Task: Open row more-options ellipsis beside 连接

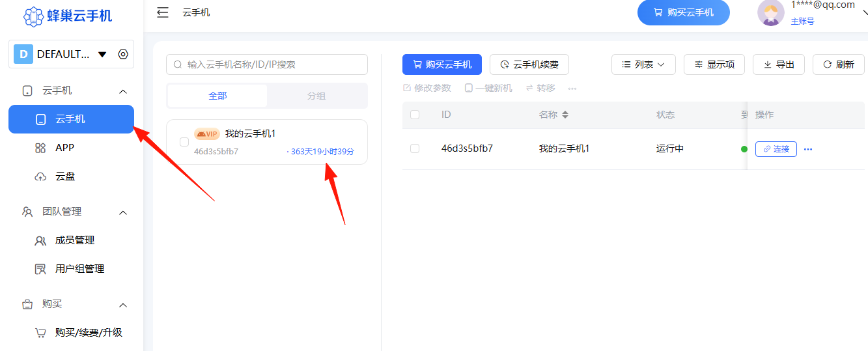Action: click(808, 149)
